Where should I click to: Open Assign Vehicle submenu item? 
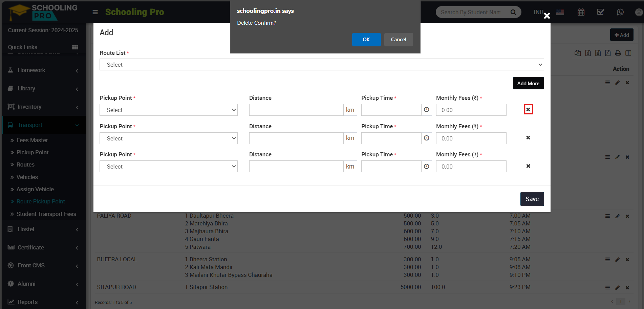(x=35, y=189)
